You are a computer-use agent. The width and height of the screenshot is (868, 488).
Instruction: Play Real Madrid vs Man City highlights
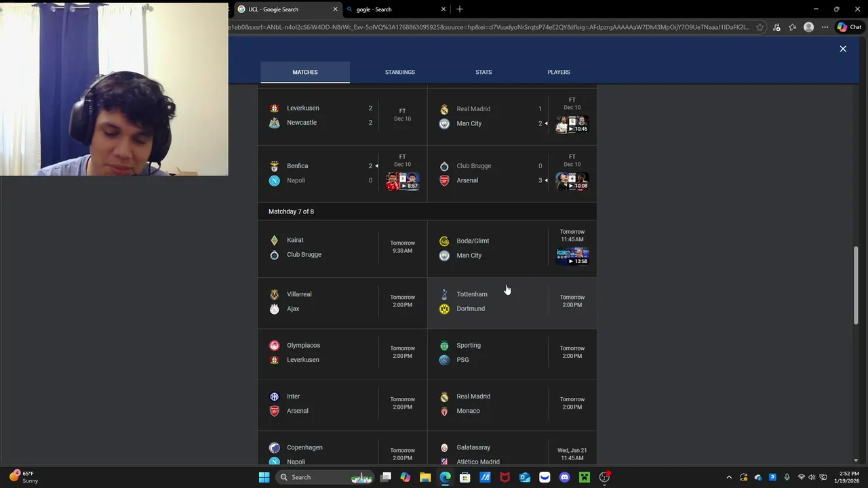pos(572,125)
